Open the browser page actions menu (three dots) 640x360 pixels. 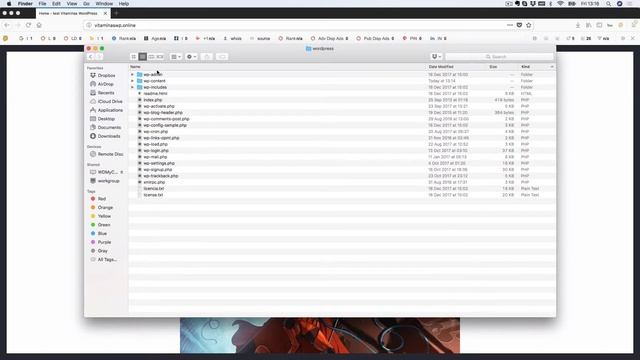(x=510, y=25)
